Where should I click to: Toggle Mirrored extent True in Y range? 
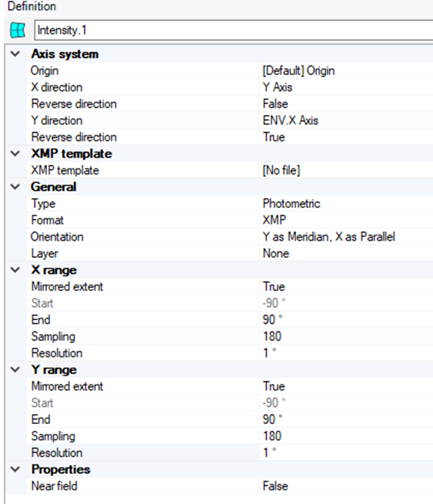[346, 386]
